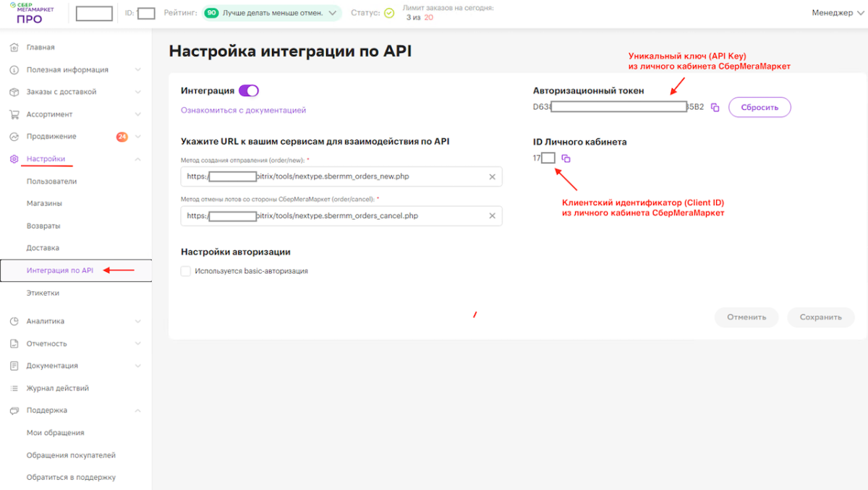Click the green status check icon
Image resolution: width=868 pixels, height=490 pixels.
point(388,13)
